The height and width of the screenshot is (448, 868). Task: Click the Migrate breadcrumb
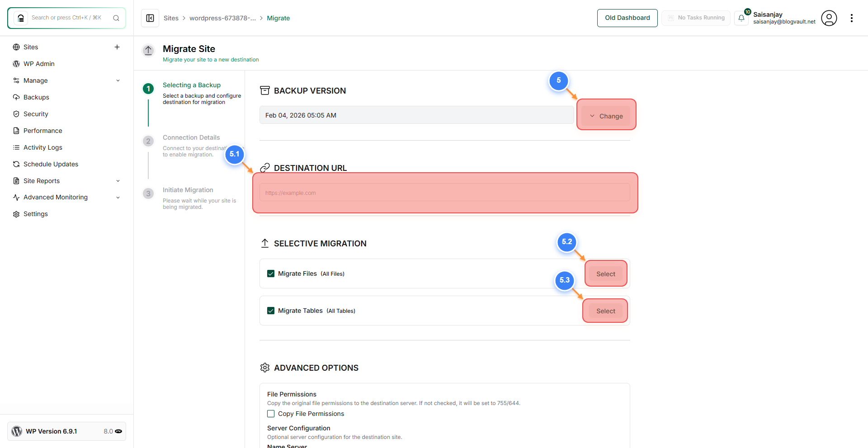[278, 18]
